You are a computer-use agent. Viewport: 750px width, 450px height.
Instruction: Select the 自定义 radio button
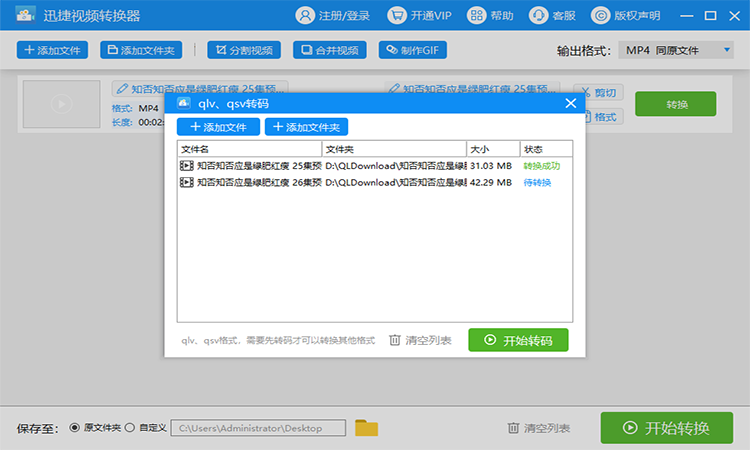[130, 428]
